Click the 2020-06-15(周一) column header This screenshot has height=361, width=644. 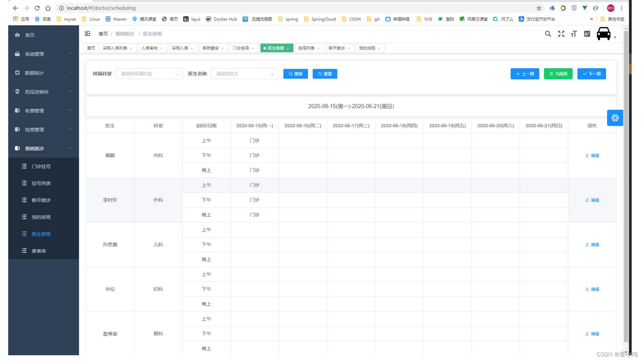pos(255,126)
